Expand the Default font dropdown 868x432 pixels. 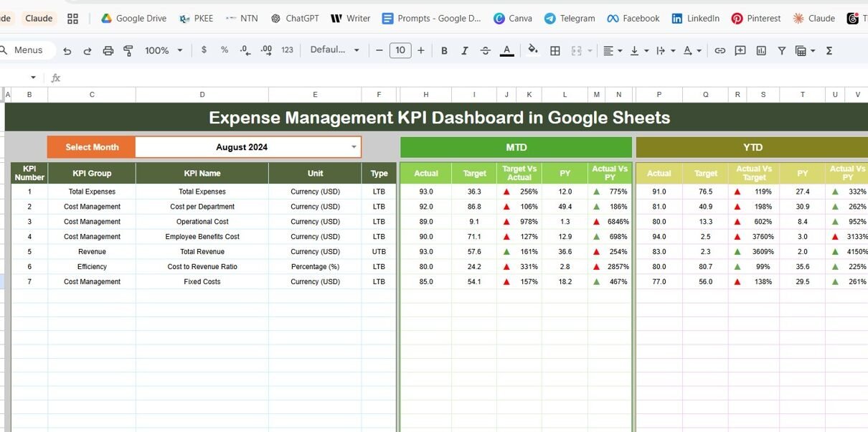pos(336,50)
